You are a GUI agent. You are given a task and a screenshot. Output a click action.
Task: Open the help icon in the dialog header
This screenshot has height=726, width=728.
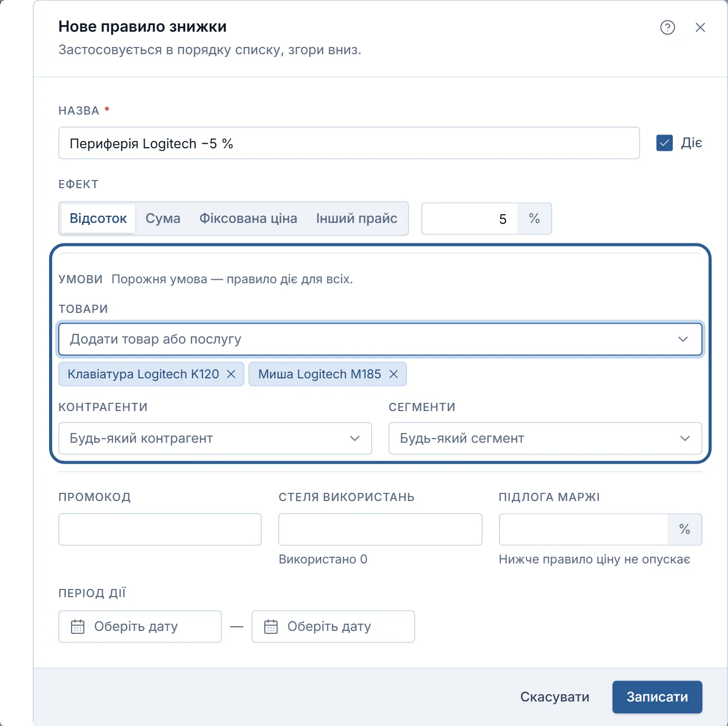tap(667, 27)
